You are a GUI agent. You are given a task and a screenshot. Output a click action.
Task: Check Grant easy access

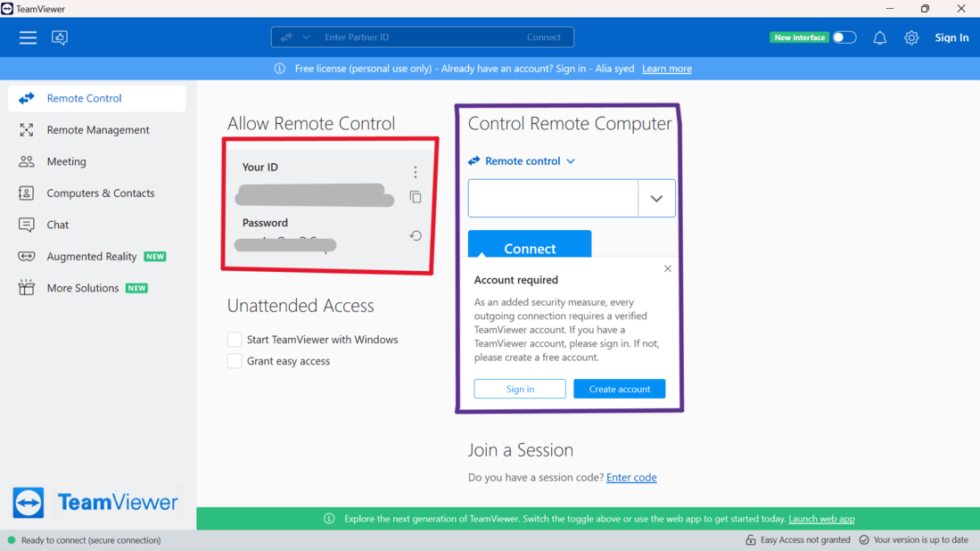click(x=235, y=361)
